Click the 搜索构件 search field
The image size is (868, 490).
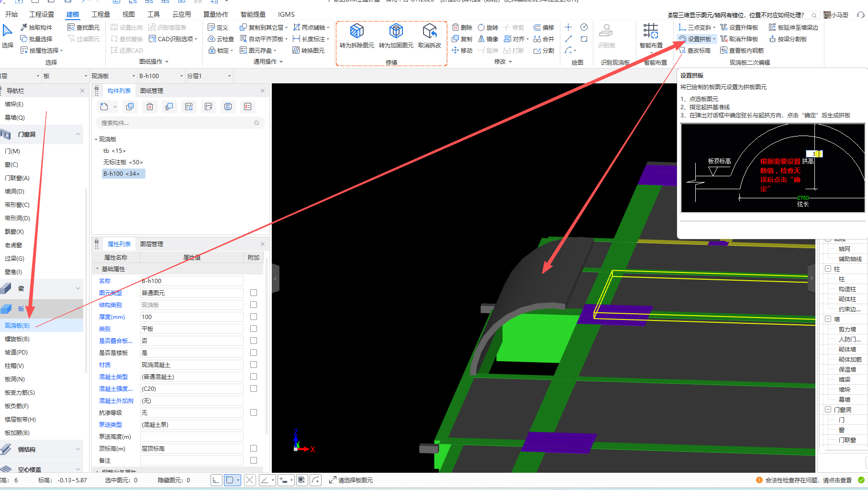coord(180,123)
